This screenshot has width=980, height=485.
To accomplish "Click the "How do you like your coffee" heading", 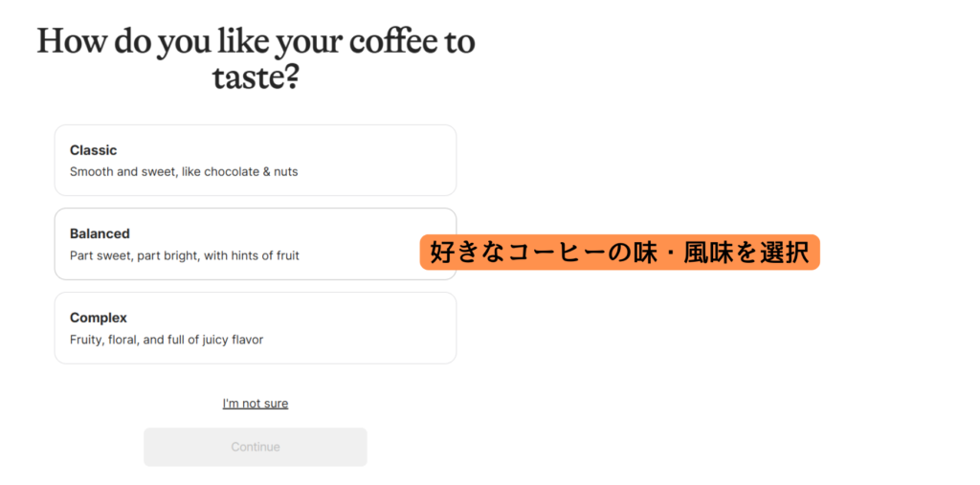I will click(256, 58).
